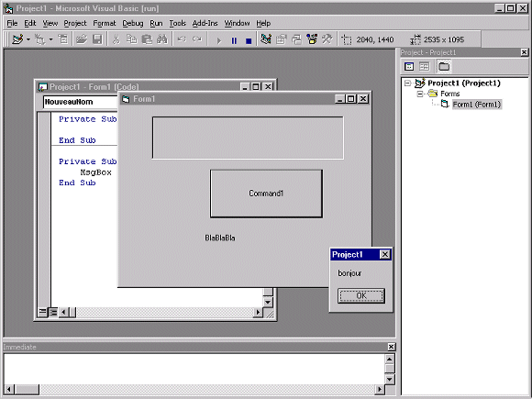Viewport: 532px width, 399px height.
Task: Close the Project1 message box with X
Action: [x=384, y=254]
